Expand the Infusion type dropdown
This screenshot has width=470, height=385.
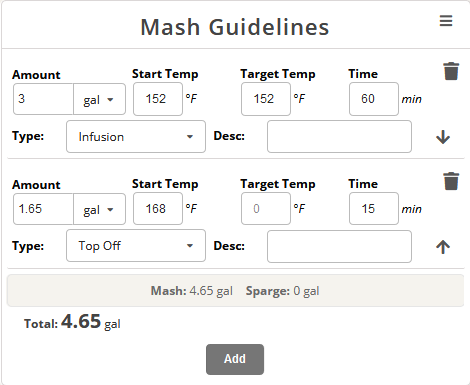pyautogui.click(x=136, y=137)
